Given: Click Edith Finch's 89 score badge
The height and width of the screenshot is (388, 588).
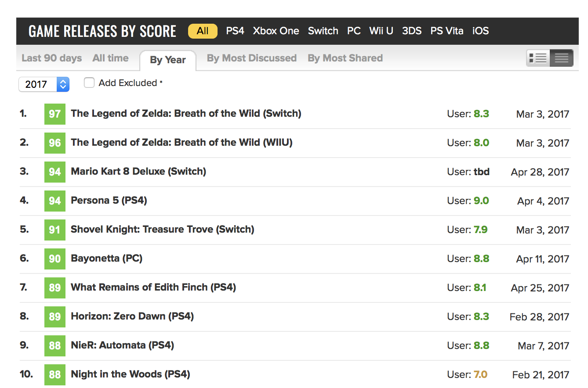Looking at the screenshot, I should (x=55, y=288).
